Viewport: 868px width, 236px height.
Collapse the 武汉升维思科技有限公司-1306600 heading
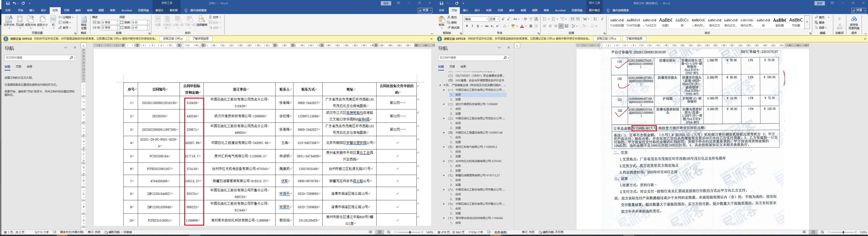coord(444,104)
